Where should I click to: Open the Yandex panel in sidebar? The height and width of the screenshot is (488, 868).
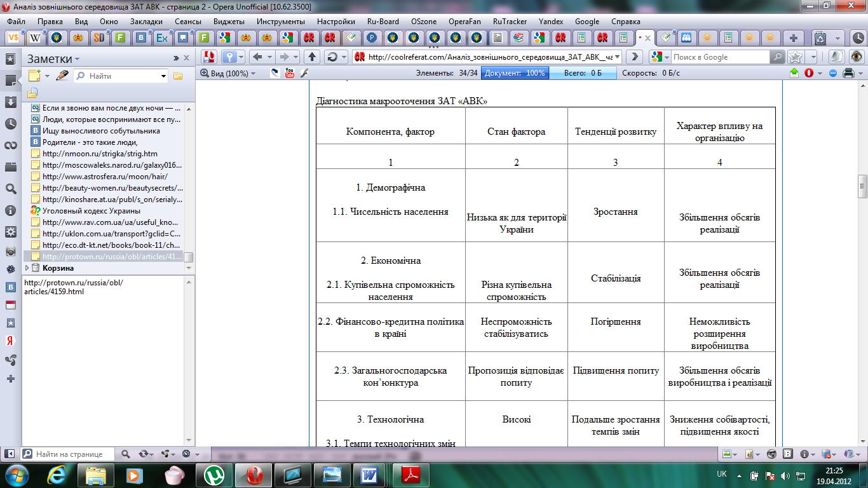tap(10, 341)
